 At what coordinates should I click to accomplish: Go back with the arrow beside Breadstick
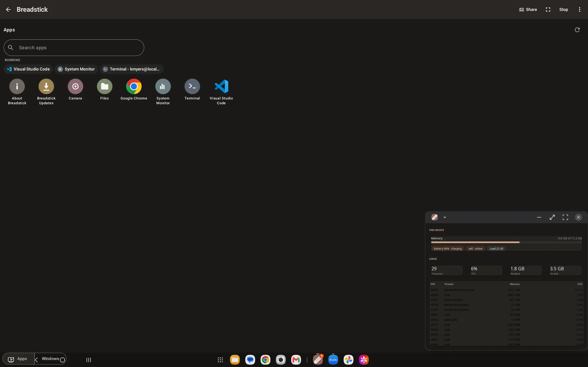(x=8, y=10)
